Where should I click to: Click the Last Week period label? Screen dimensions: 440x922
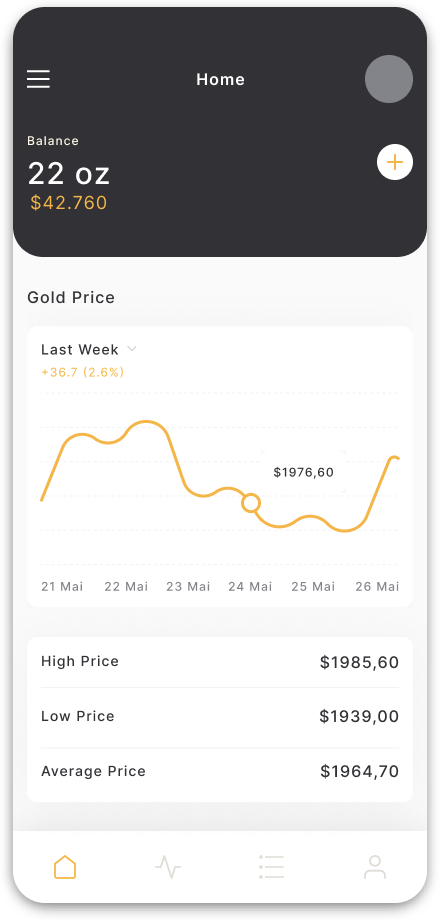[79, 349]
